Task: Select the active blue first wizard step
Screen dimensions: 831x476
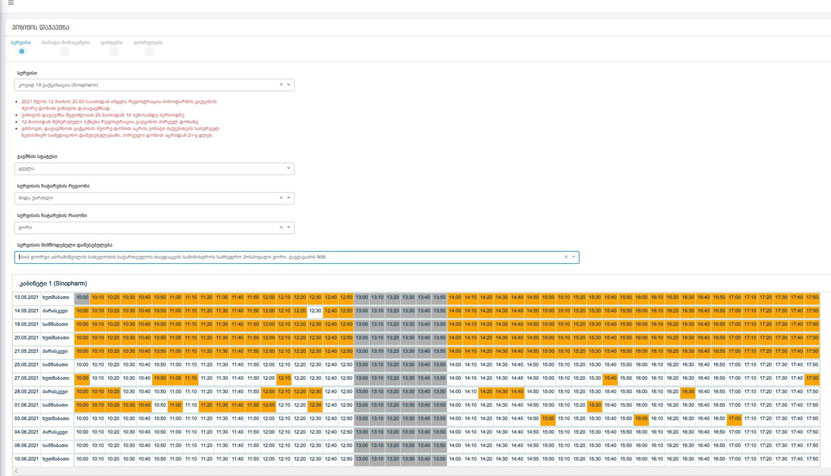Action: [x=21, y=51]
